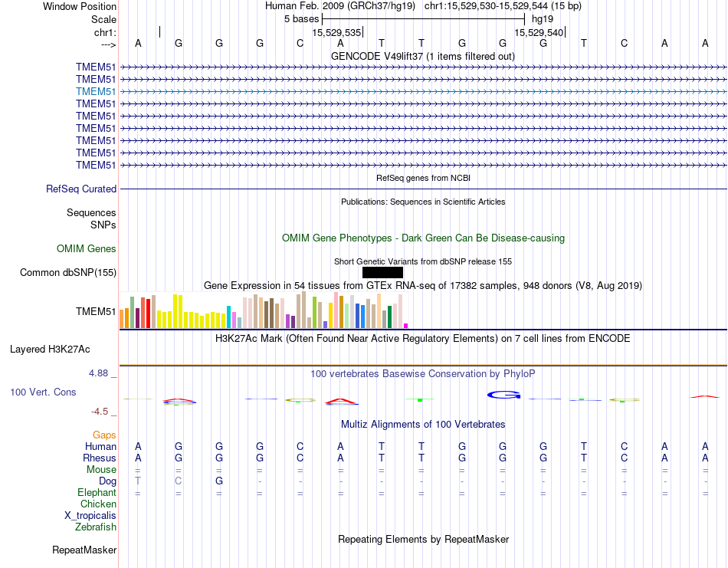Click the 15,529,535 position marker
This screenshot has width=728, height=568.
pyautogui.click(x=336, y=32)
